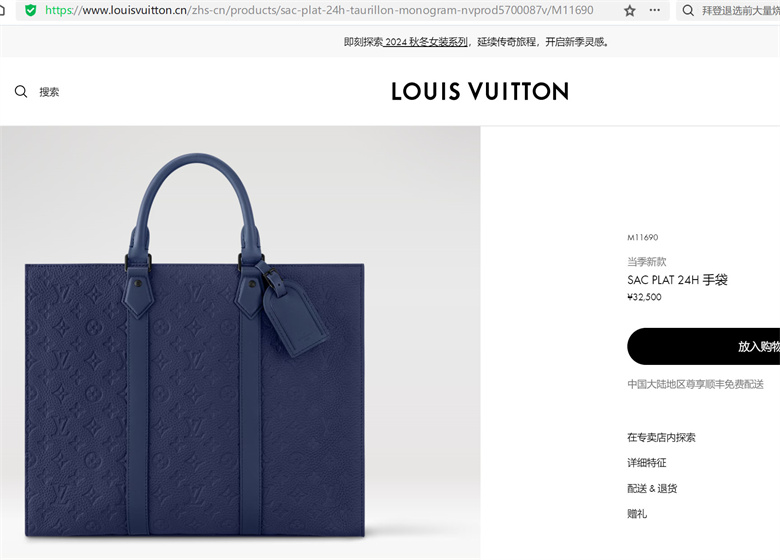Expand 配送 & 退货 section
780x560 pixels.
pos(652,489)
